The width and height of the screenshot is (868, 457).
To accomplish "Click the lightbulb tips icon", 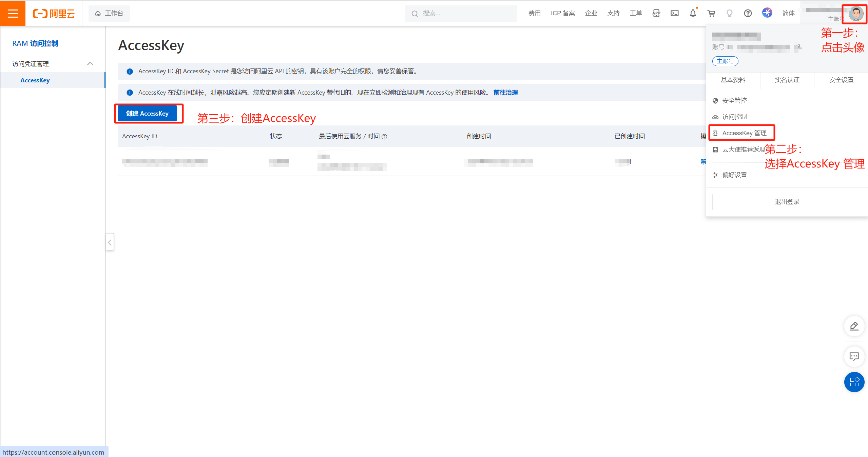I will pyautogui.click(x=729, y=13).
